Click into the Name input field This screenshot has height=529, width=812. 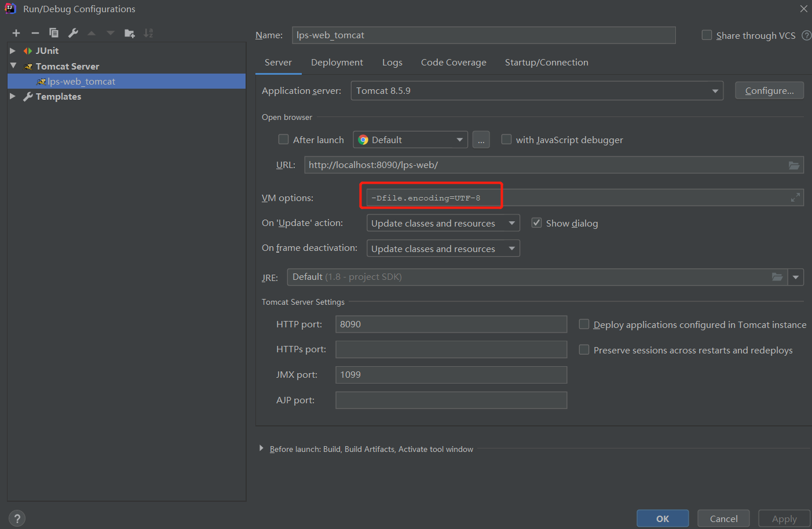pos(484,35)
